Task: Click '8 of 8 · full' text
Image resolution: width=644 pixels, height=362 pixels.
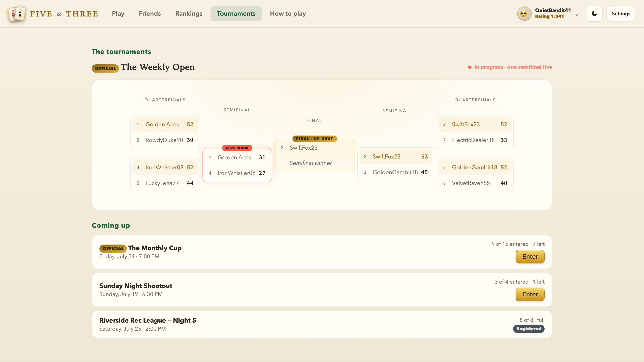Action: click(x=532, y=320)
